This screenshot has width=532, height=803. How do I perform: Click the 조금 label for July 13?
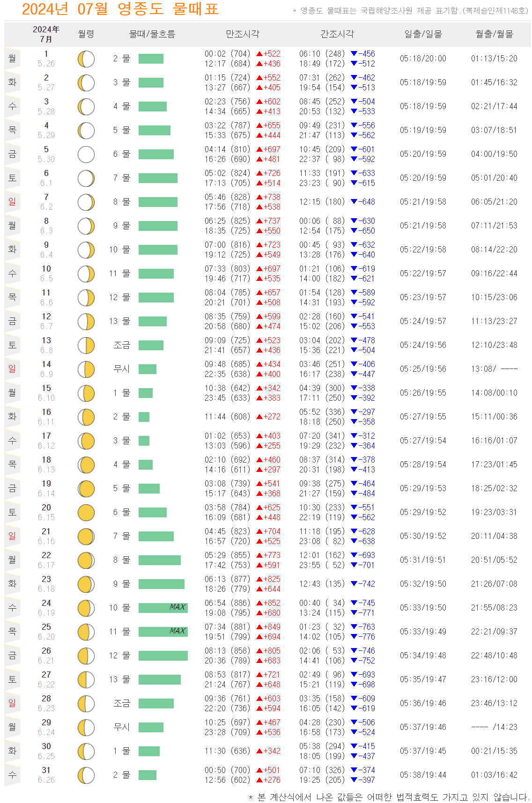[122, 345]
